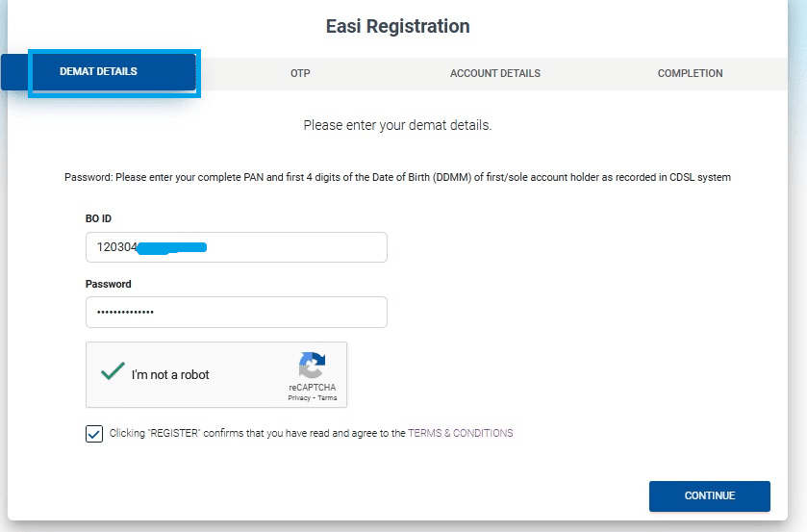Click inside the Password input field
The width and height of the screenshot is (807, 532).
coord(236,313)
